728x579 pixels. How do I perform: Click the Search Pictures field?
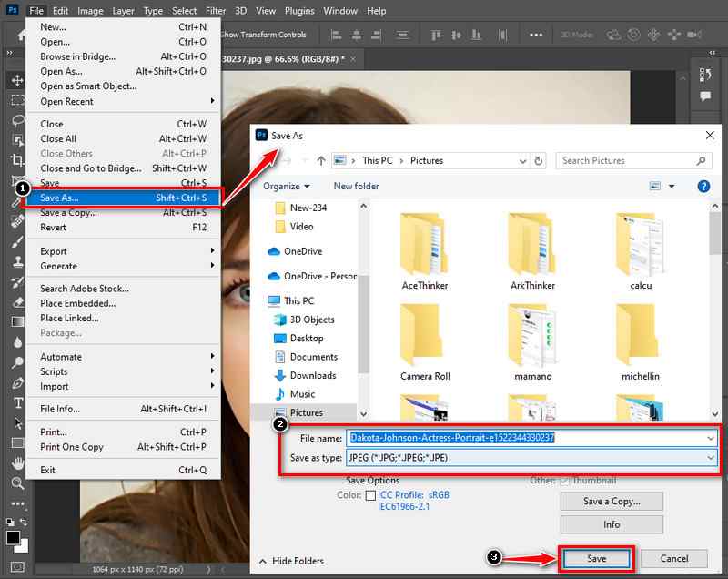coord(633,160)
